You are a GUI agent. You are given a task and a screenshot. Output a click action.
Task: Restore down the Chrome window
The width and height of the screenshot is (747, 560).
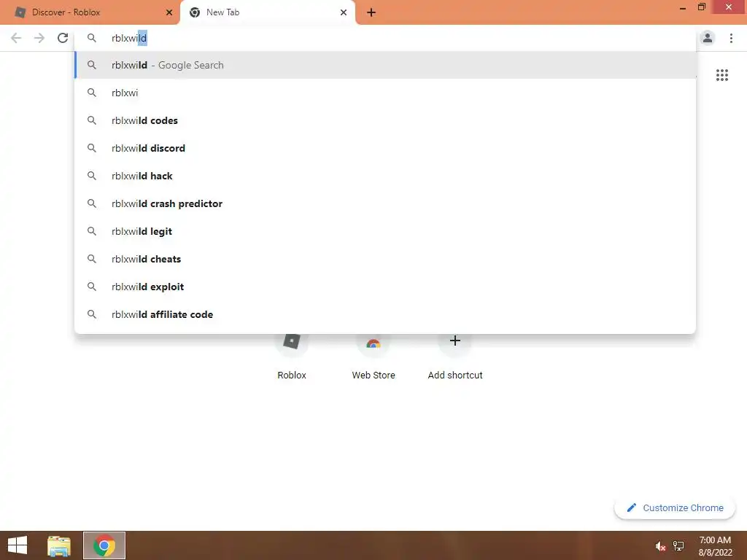pyautogui.click(x=701, y=7)
